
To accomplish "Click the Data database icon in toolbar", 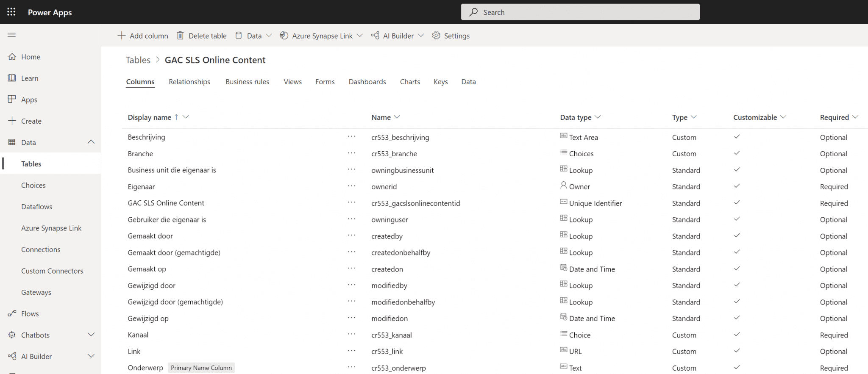I will pos(239,36).
